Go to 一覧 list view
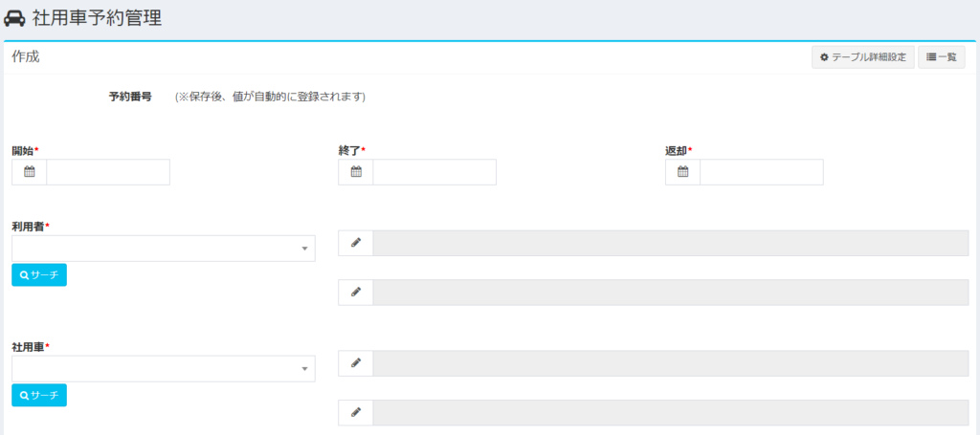 [x=942, y=57]
